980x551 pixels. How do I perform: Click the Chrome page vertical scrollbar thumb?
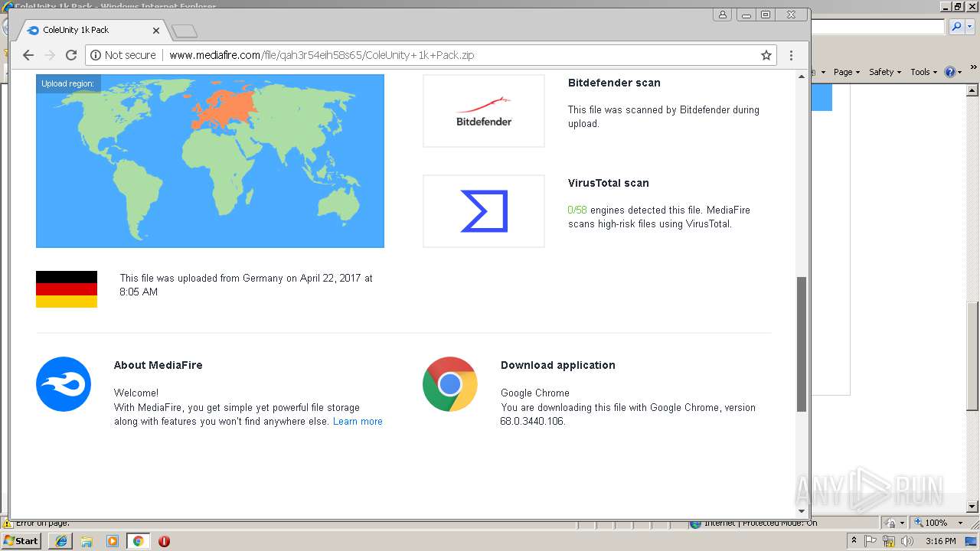click(802, 344)
